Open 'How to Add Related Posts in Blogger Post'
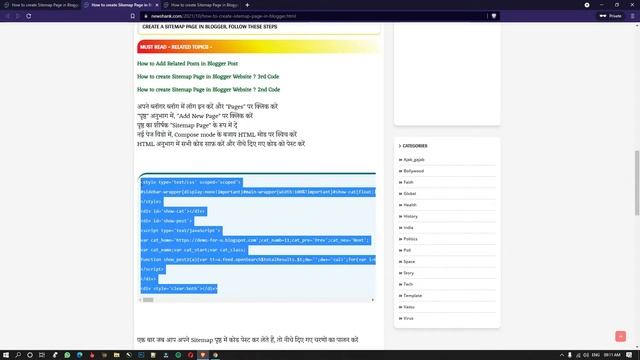 [x=187, y=64]
